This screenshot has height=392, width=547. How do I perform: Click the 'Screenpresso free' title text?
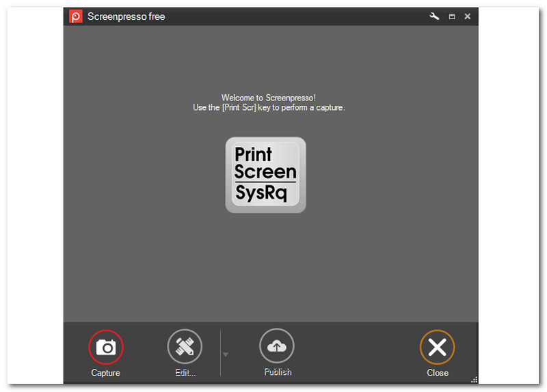click(x=126, y=16)
